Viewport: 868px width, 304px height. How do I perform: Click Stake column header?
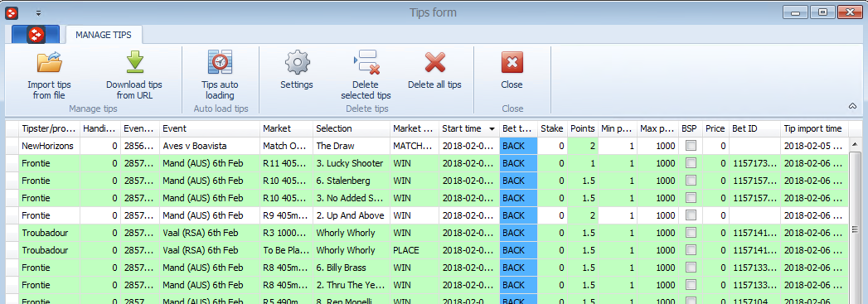click(552, 128)
